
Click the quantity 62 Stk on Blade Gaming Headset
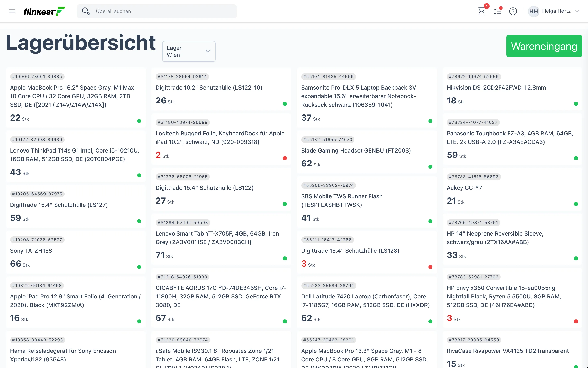click(311, 164)
